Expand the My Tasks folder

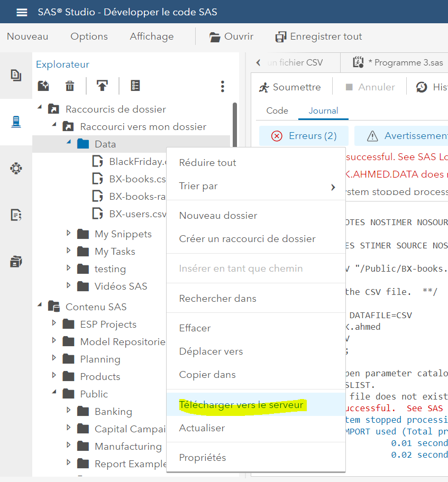(x=69, y=251)
